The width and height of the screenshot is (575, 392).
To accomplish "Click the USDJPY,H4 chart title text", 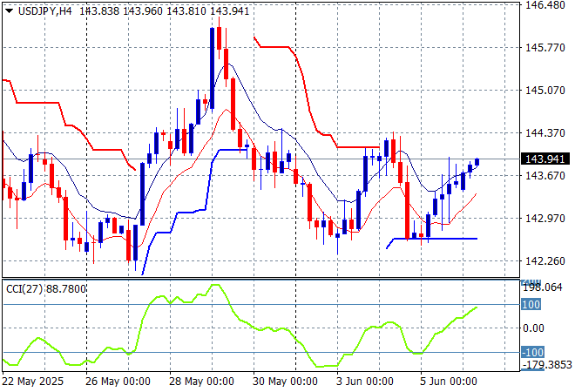I will [x=43, y=10].
